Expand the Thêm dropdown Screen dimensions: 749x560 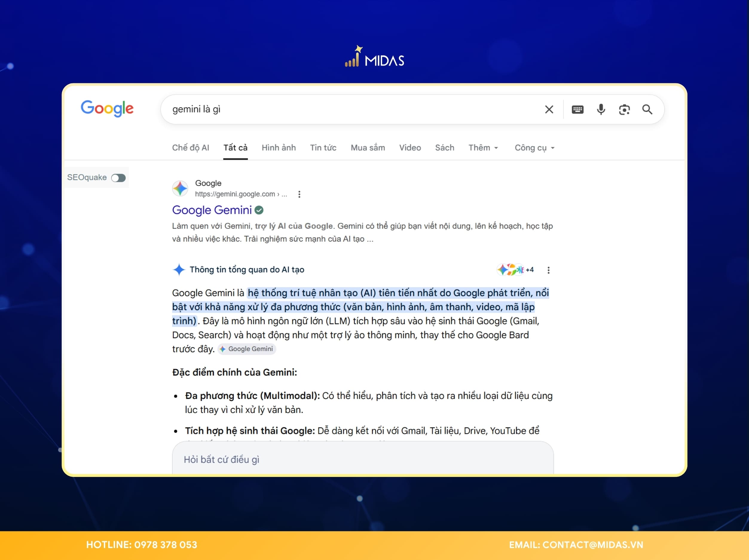(x=483, y=148)
